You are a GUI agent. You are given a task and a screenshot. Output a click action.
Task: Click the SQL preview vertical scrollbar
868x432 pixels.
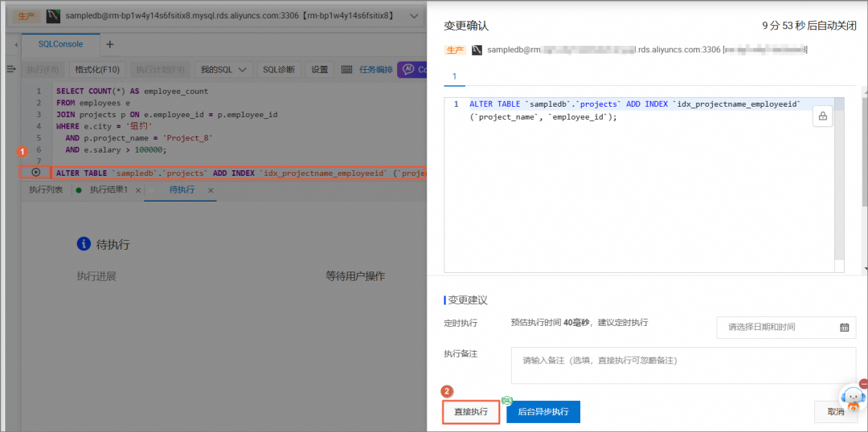839,185
